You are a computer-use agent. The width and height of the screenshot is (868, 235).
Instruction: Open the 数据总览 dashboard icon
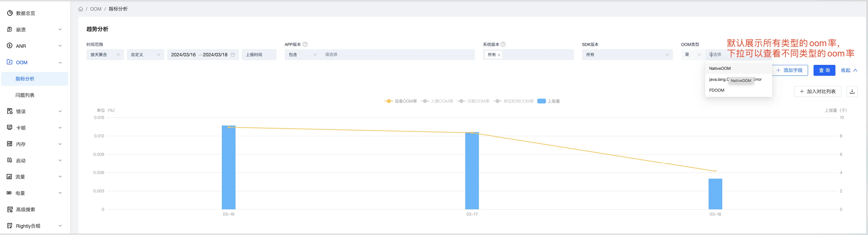(x=10, y=13)
